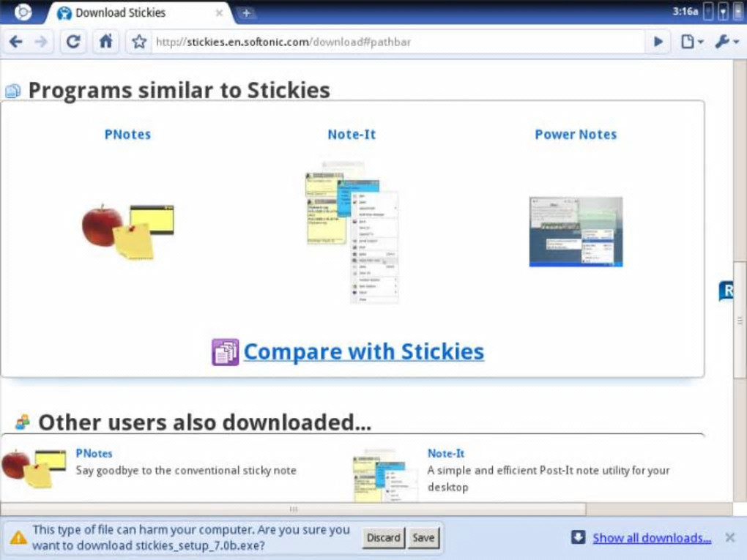This screenshot has height=560, width=747.
Task: Click the purple compare icon
Action: (225, 352)
